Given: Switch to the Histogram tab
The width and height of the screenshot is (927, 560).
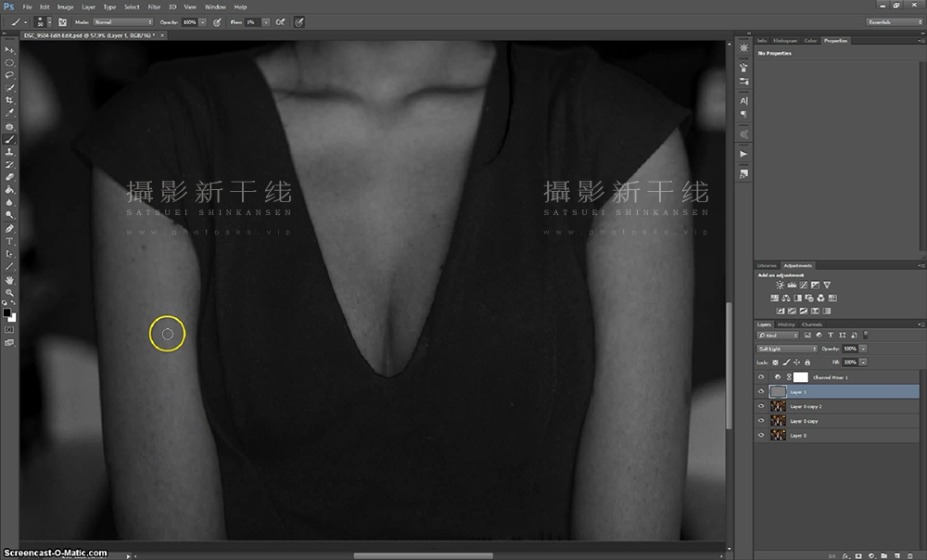Looking at the screenshot, I should 785,41.
